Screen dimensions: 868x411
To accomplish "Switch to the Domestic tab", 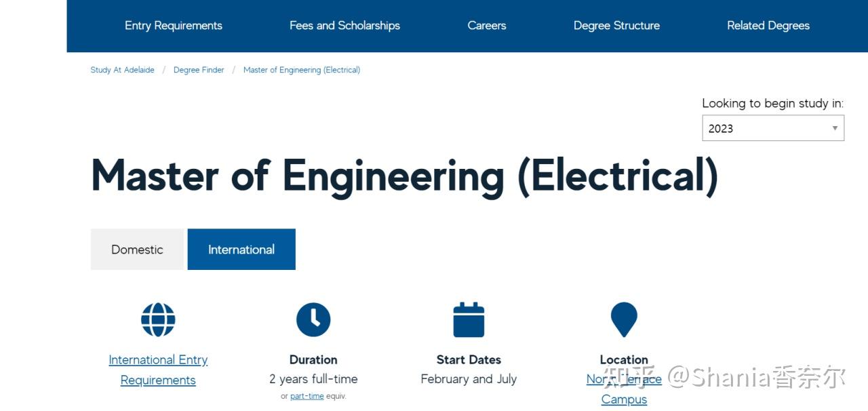I will pyautogui.click(x=137, y=250).
